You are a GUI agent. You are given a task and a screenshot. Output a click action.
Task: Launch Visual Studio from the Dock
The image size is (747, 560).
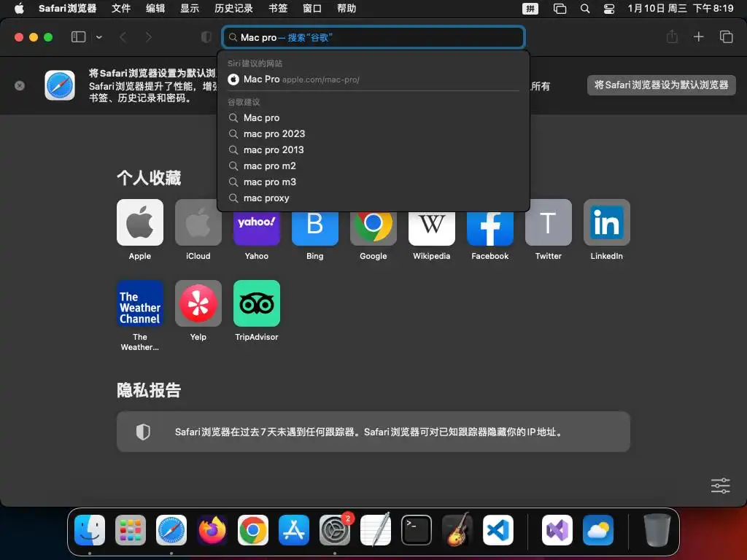click(x=557, y=530)
